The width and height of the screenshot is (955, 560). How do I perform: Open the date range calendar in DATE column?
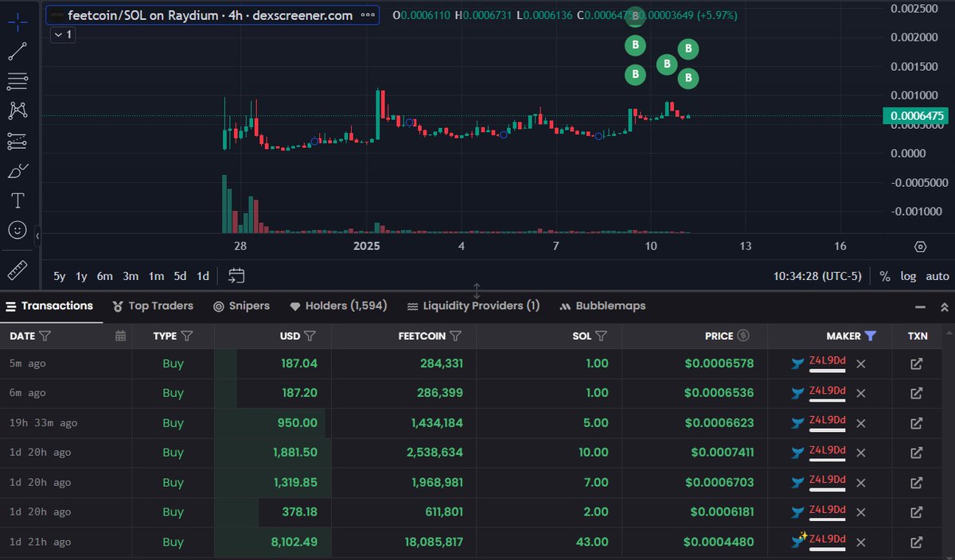[120, 336]
